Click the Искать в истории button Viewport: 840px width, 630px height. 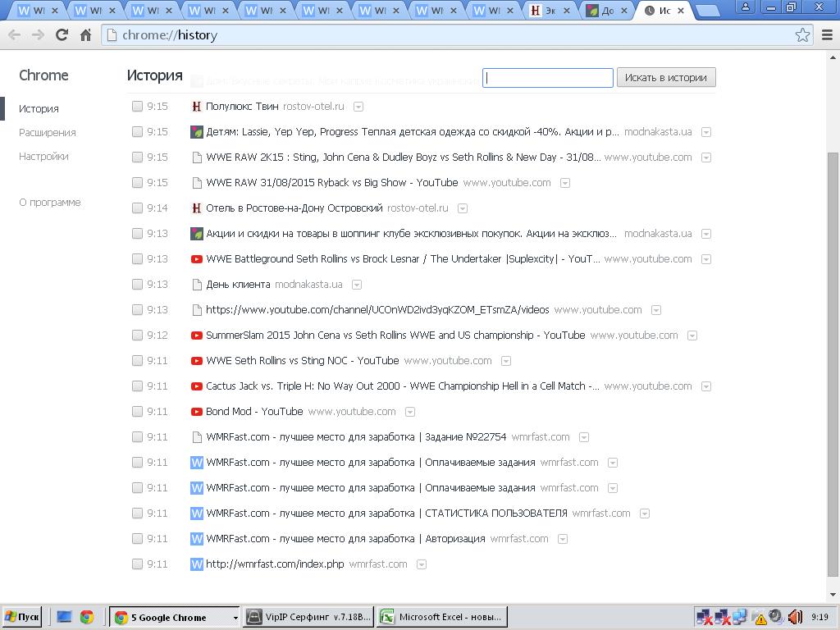point(666,78)
